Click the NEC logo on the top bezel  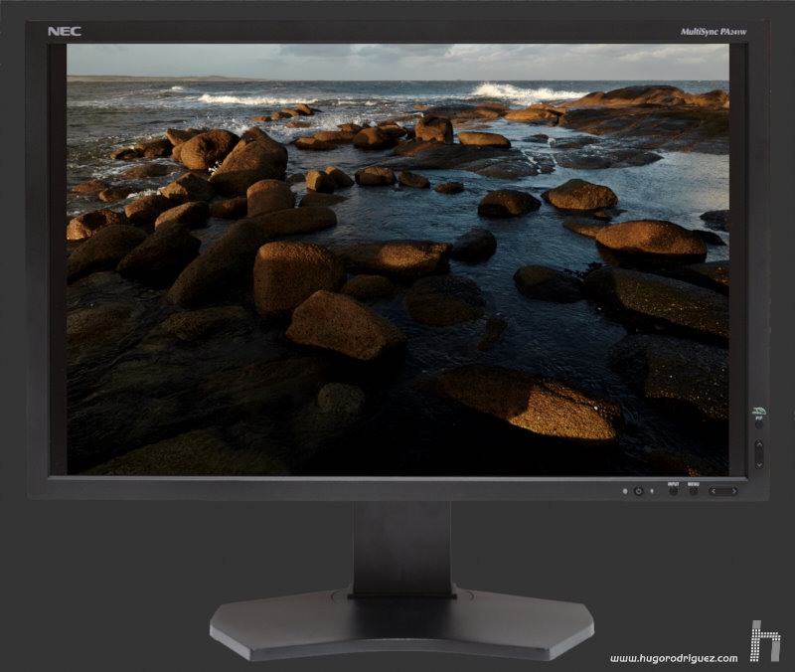coord(64,31)
